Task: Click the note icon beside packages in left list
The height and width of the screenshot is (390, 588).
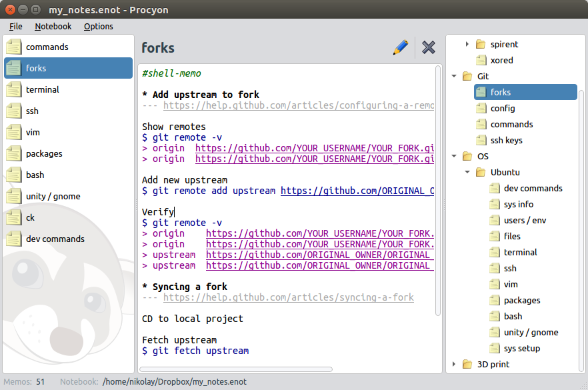Action: pyautogui.click(x=14, y=154)
